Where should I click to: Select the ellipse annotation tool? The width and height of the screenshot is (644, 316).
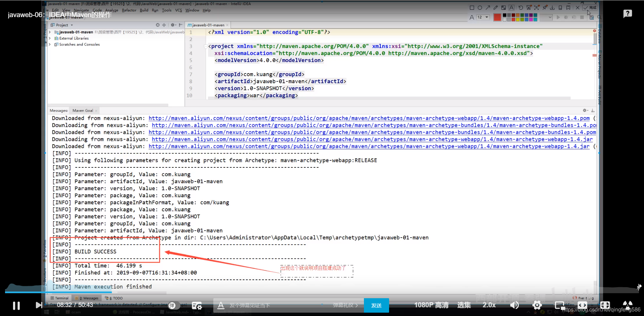pyautogui.click(x=480, y=8)
